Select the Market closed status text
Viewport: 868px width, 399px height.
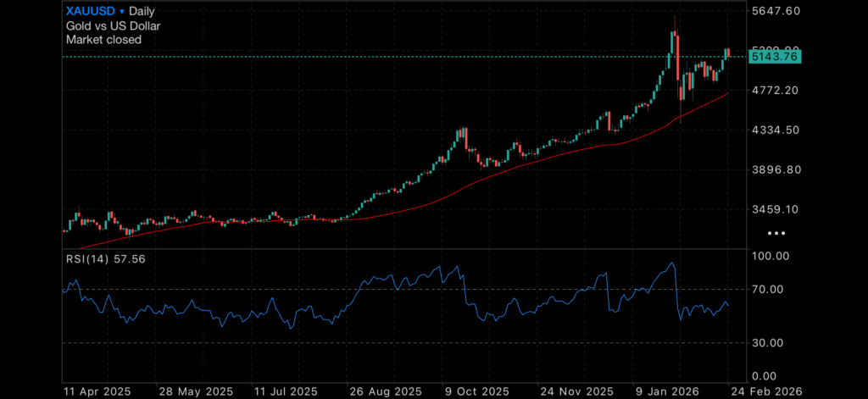(x=103, y=40)
